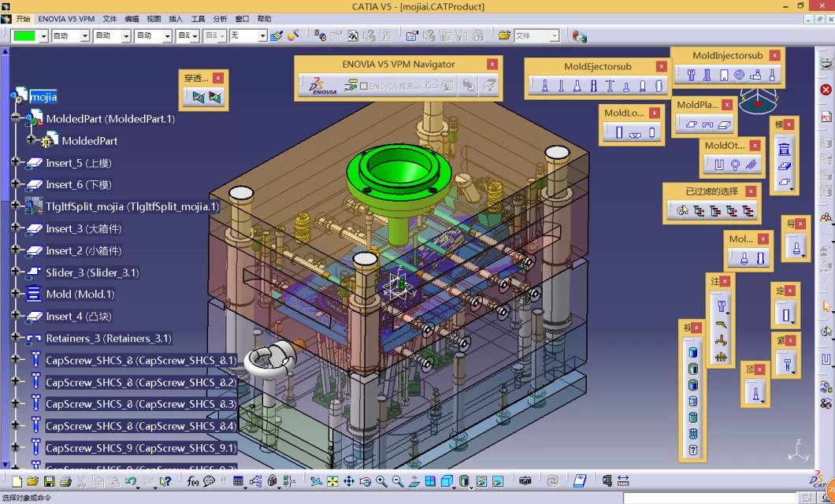The image size is (835, 504).
Task: Close the ENOVIA V5 VPM Navigator toolbar
Action: pyautogui.click(x=492, y=65)
